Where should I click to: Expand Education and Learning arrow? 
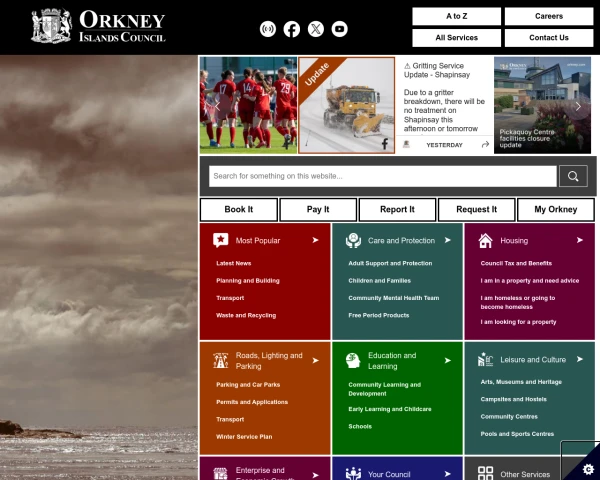(448, 361)
